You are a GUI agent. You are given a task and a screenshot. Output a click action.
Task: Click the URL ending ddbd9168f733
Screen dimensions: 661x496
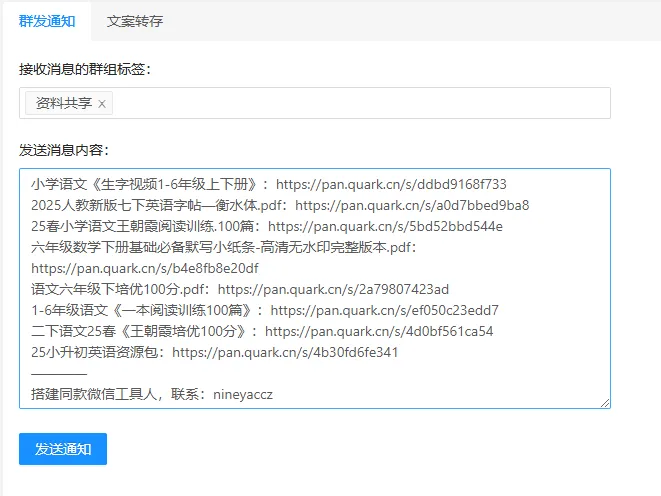pos(391,184)
